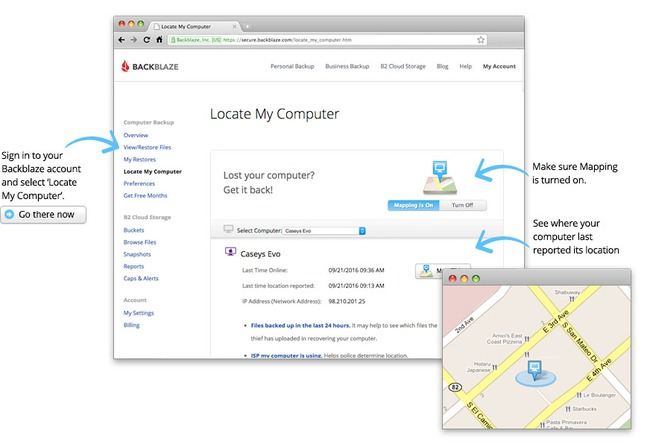Click the Backblaze flame logo
Image resolution: width=650 pixels, height=445 pixels.
(125, 66)
